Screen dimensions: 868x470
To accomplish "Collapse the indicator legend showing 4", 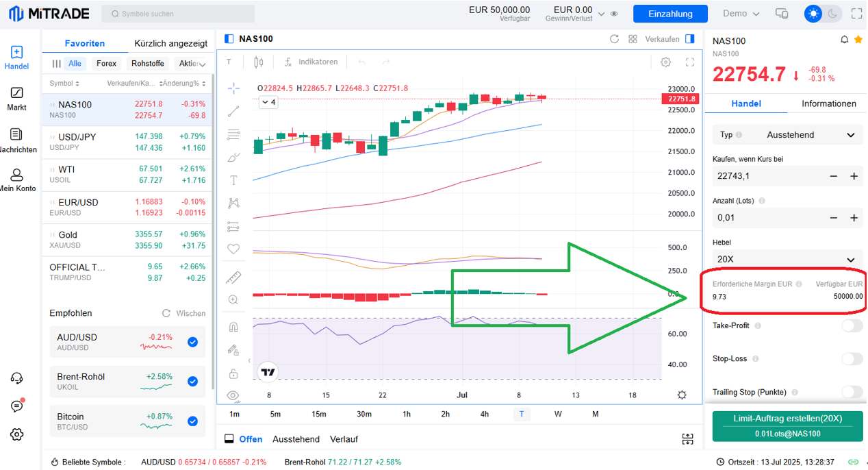I will tap(268, 102).
